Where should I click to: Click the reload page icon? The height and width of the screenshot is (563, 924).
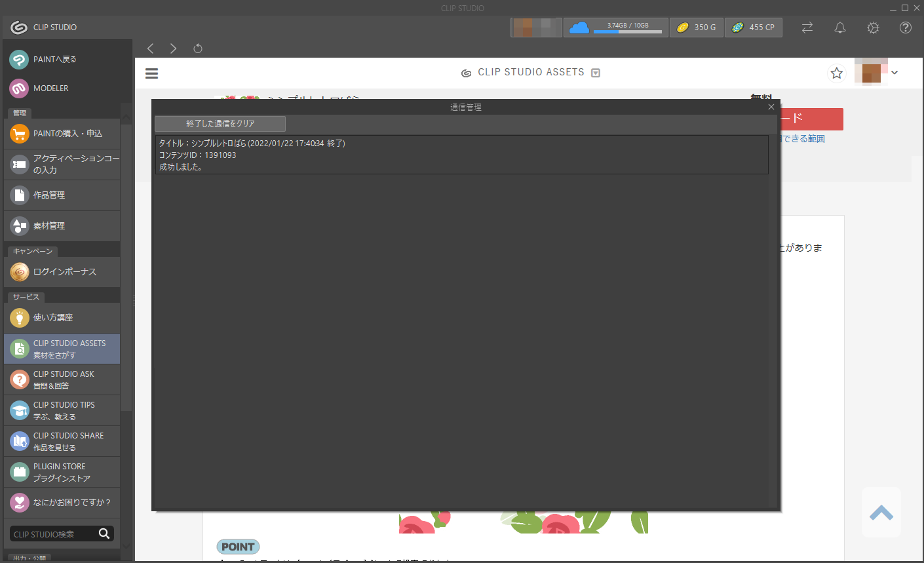[198, 49]
